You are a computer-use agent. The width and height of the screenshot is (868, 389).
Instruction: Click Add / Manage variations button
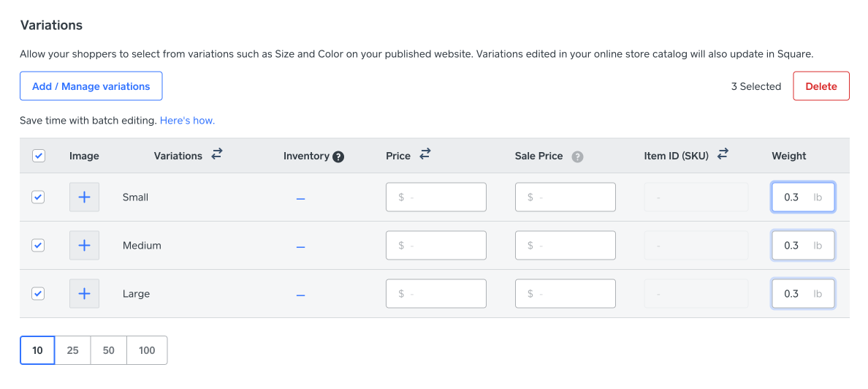pyautogui.click(x=91, y=86)
